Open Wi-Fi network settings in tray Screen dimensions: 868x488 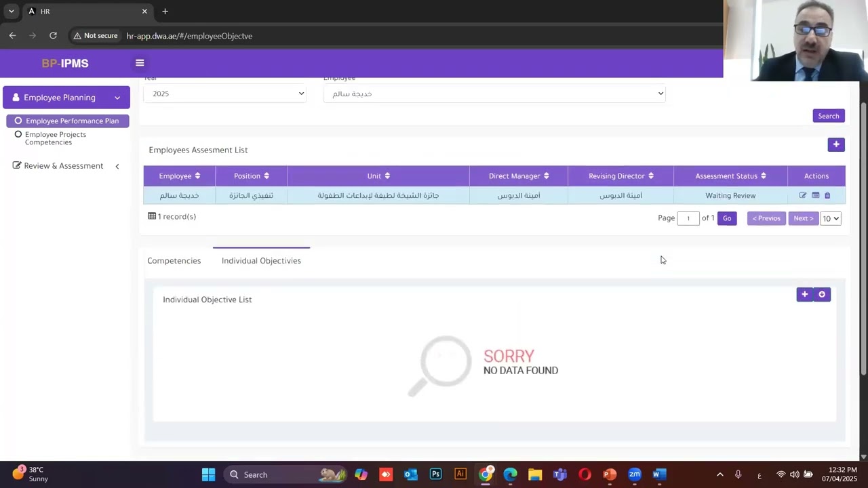[781, 474]
